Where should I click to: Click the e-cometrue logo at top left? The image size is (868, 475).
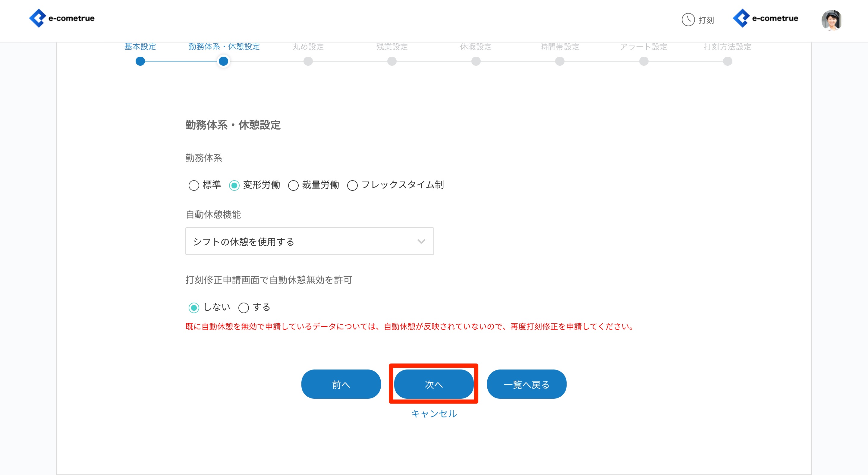point(62,18)
